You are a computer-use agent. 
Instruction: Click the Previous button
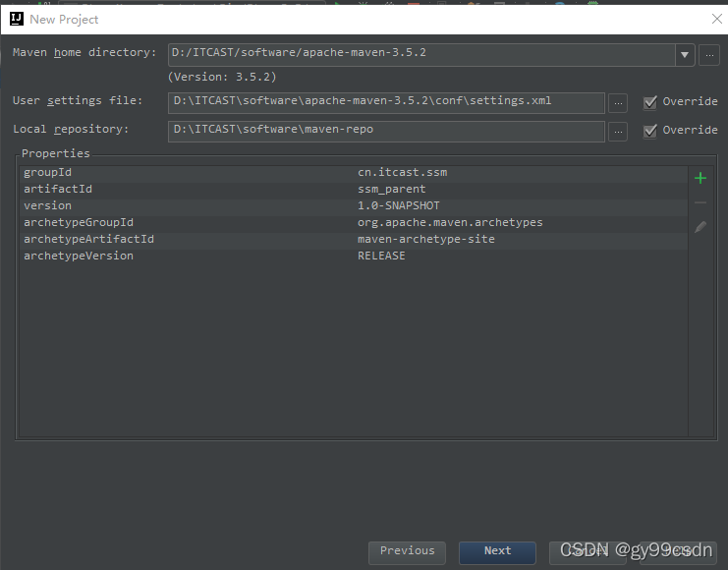pos(407,551)
